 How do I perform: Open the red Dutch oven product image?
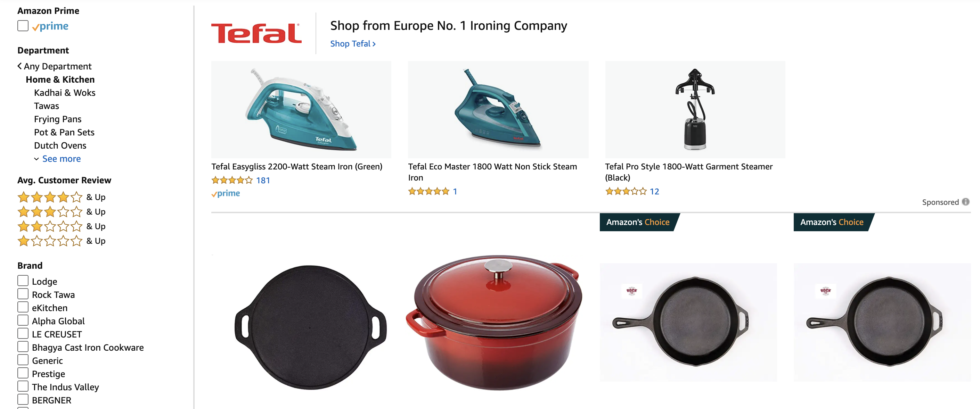(x=493, y=322)
